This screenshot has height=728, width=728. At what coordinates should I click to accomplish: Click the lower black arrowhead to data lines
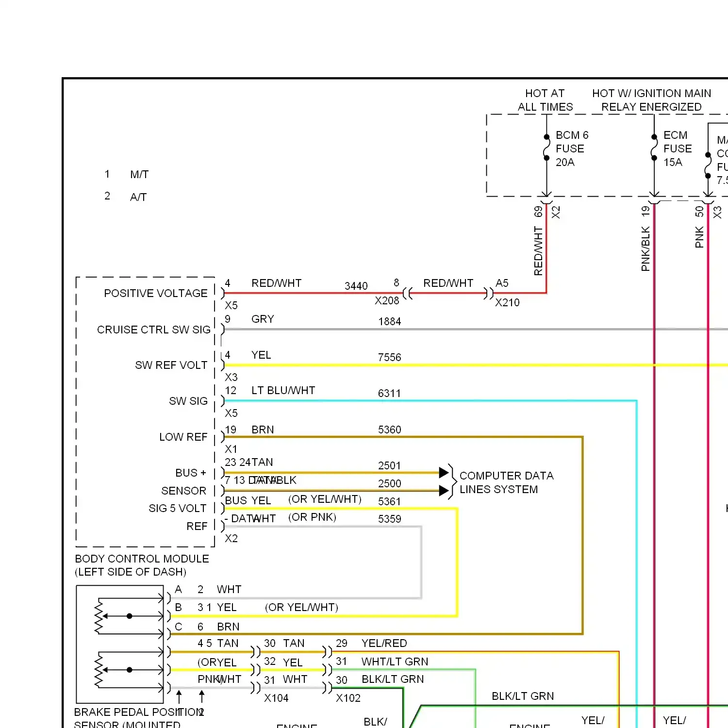click(444, 490)
